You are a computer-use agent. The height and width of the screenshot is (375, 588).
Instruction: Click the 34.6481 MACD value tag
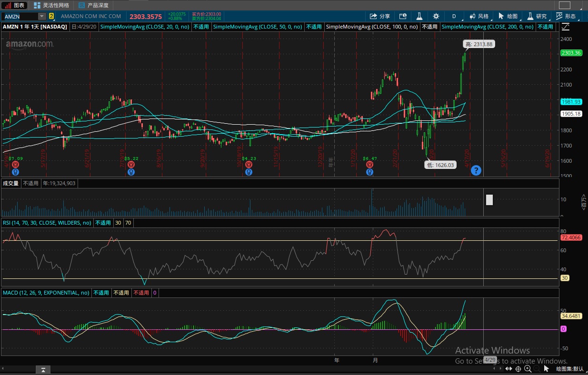coord(571,316)
